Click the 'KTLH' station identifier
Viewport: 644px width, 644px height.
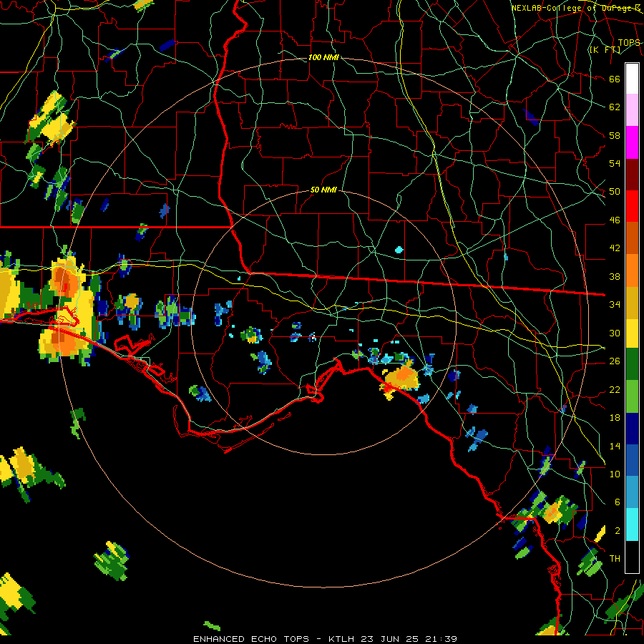click(342, 639)
